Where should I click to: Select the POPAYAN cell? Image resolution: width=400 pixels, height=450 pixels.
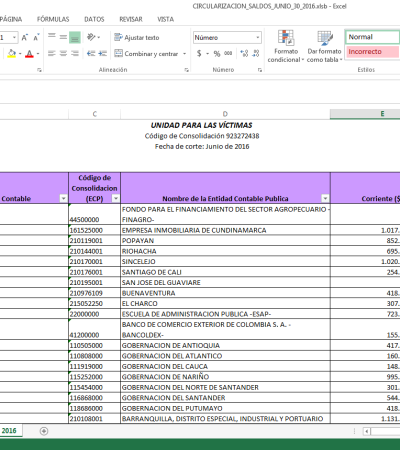(x=225, y=241)
